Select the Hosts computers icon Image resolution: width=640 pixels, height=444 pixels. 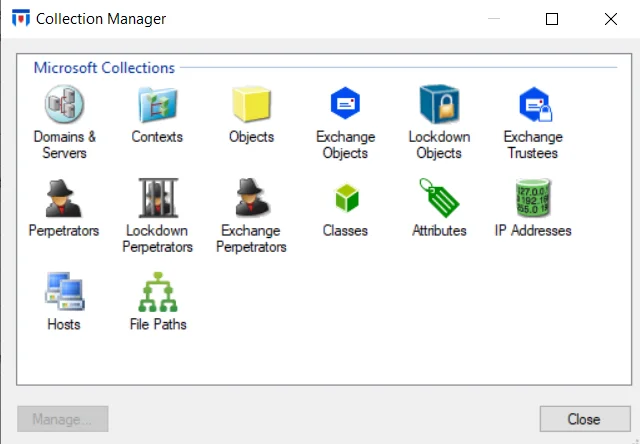pyautogui.click(x=64, y=292)
